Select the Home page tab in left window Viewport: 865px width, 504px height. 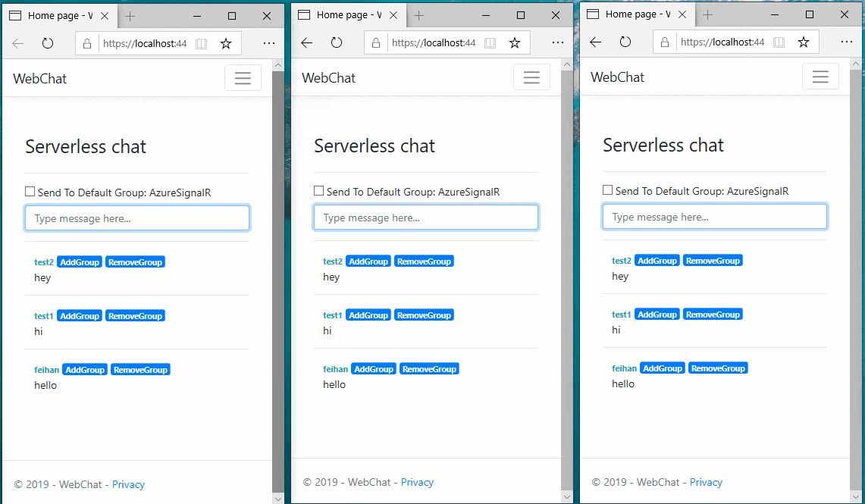tap(59, 16)
